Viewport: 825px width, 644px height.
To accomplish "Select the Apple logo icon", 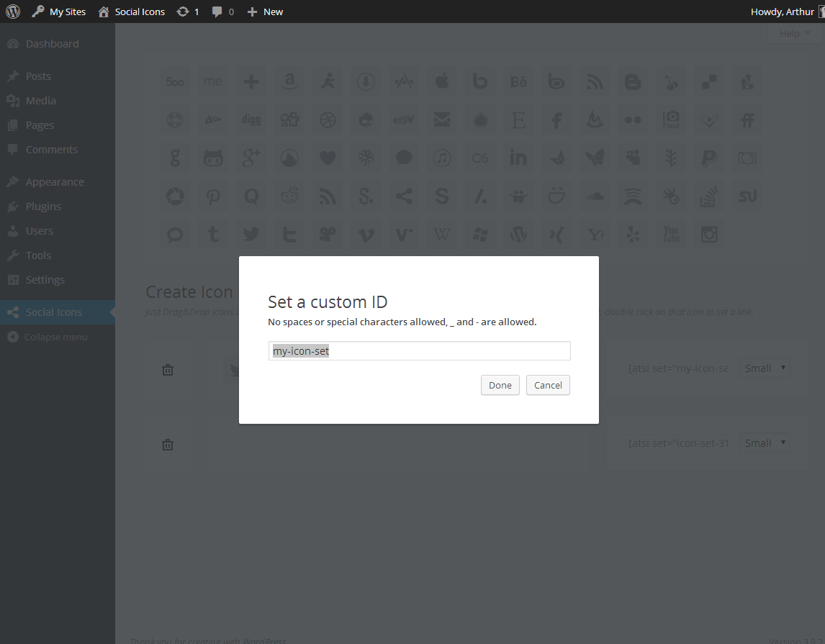I will (442, 81).
